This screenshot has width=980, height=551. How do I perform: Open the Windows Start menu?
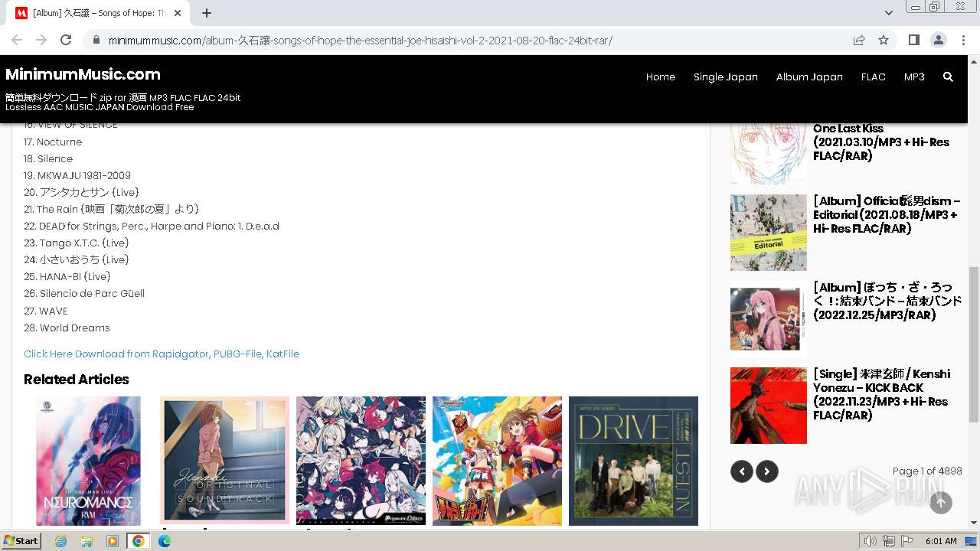[21, 541]
